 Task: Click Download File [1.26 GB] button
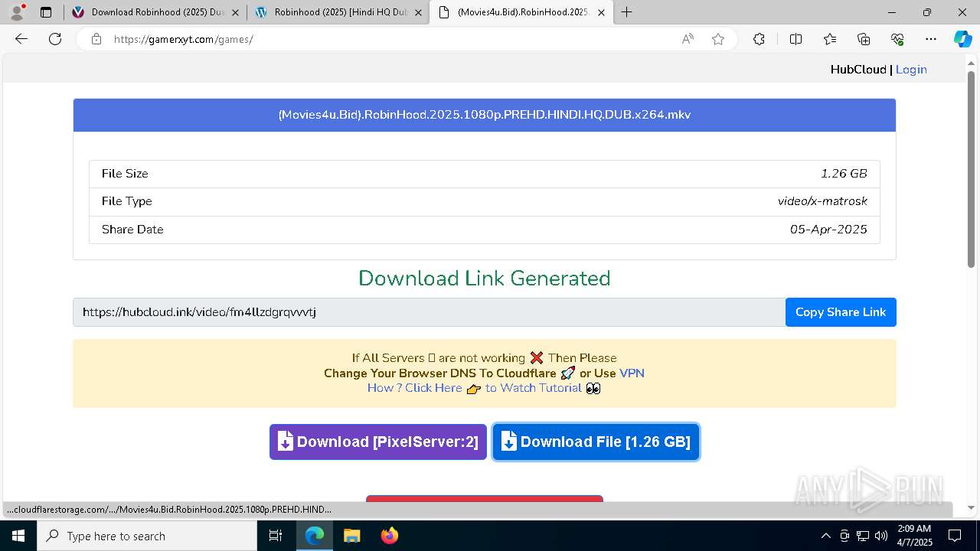click(596, 442)
